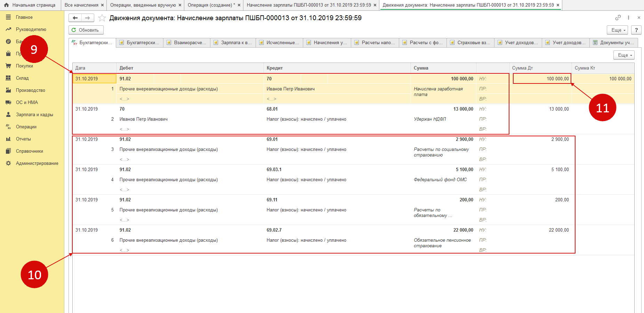The image size is (644, 313).
Task: Click the Руководителю chart icon
Action: 8,29
